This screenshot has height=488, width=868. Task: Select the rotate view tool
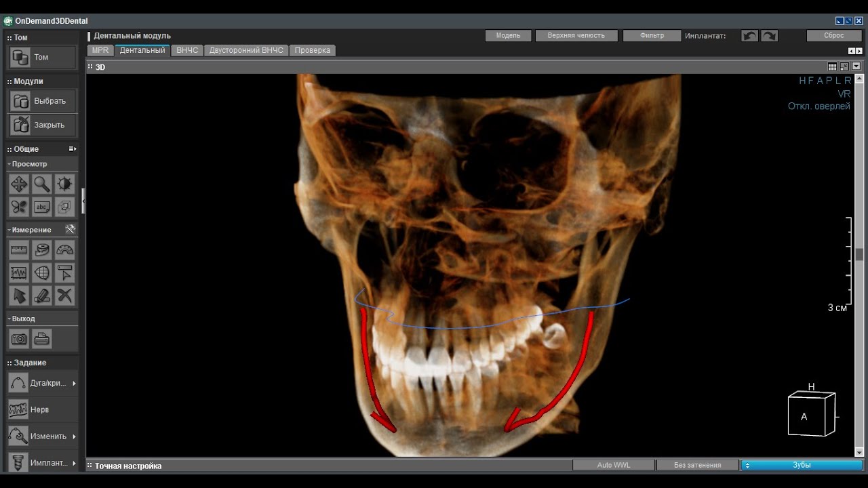pyautogui.click(x=19, y=207)
